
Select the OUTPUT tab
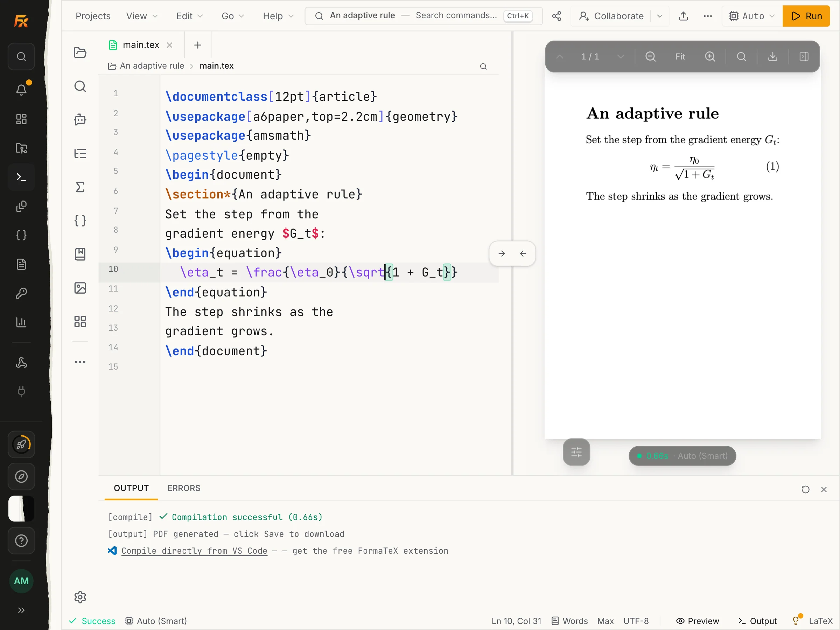coord(131,488)
